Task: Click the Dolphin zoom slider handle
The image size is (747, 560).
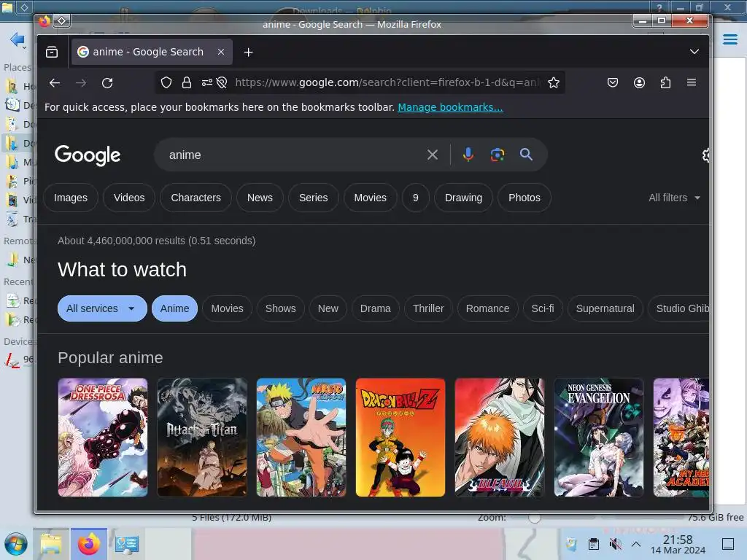Action: tap(535, 517)
